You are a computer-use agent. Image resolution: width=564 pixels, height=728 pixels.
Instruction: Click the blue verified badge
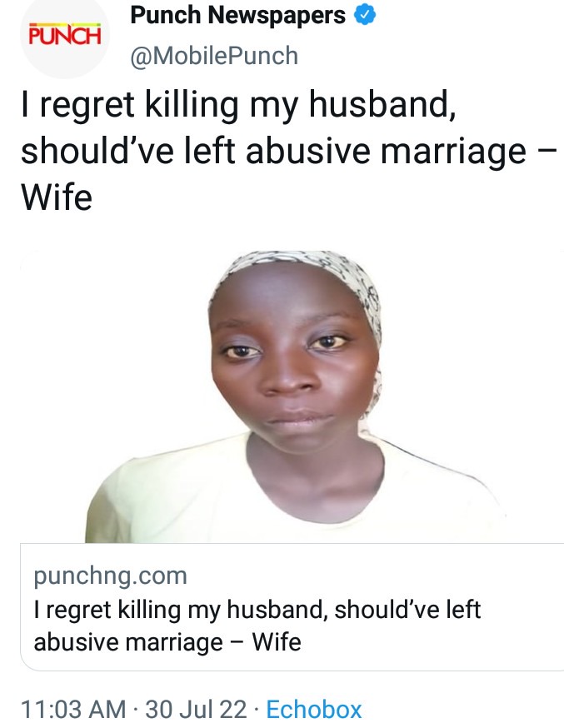click(365, 15)
